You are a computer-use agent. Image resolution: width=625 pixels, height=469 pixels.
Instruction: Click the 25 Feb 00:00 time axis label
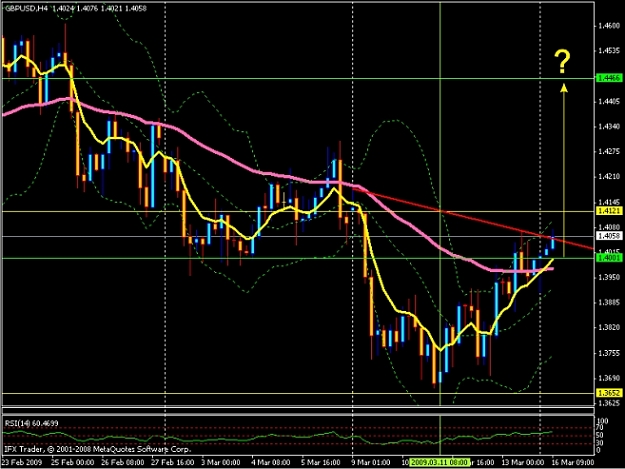pyautogui.click(x=73, y=462)
